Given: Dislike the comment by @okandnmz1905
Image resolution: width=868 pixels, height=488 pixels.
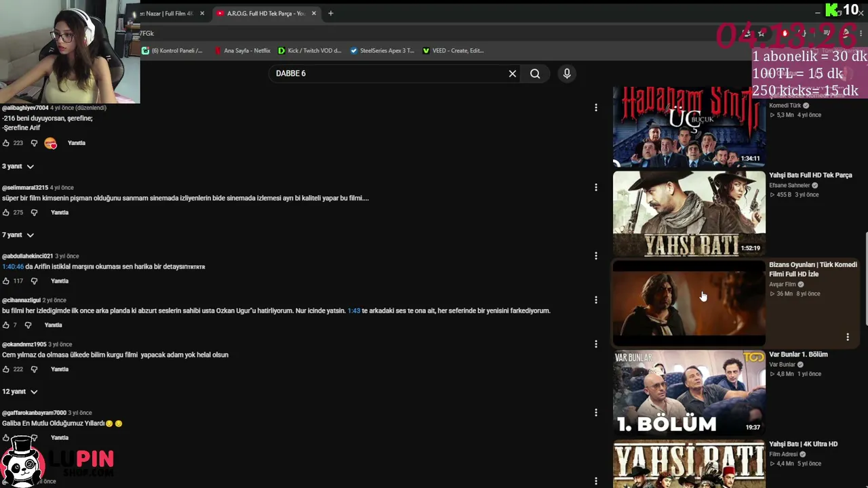Looking at the screenshot, I should point(34,369).
